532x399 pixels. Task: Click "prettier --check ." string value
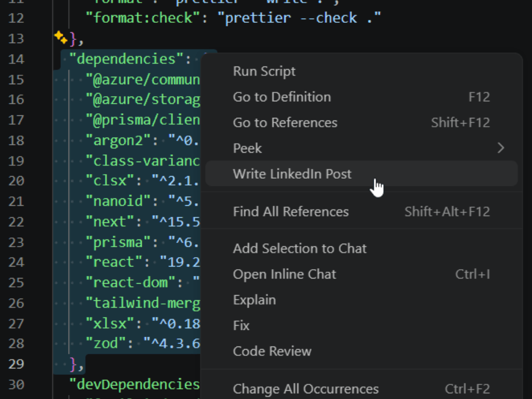pyautogui.click(x=299, y=18)
